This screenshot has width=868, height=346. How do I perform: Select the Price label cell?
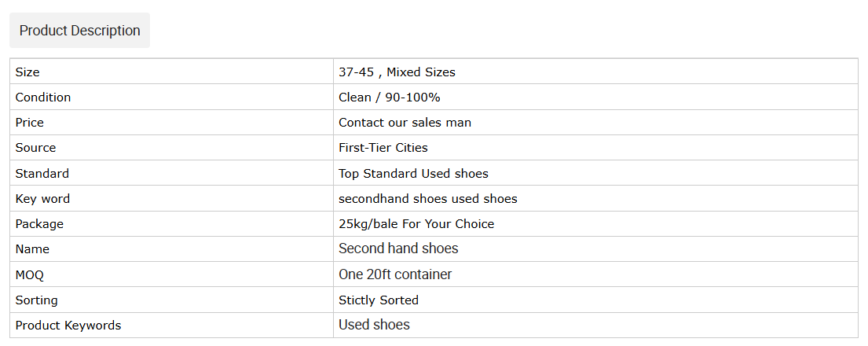[171, 123]
